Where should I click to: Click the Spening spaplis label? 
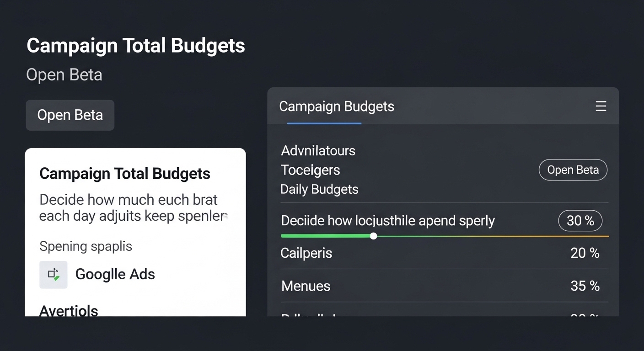(x=86, y=246)
